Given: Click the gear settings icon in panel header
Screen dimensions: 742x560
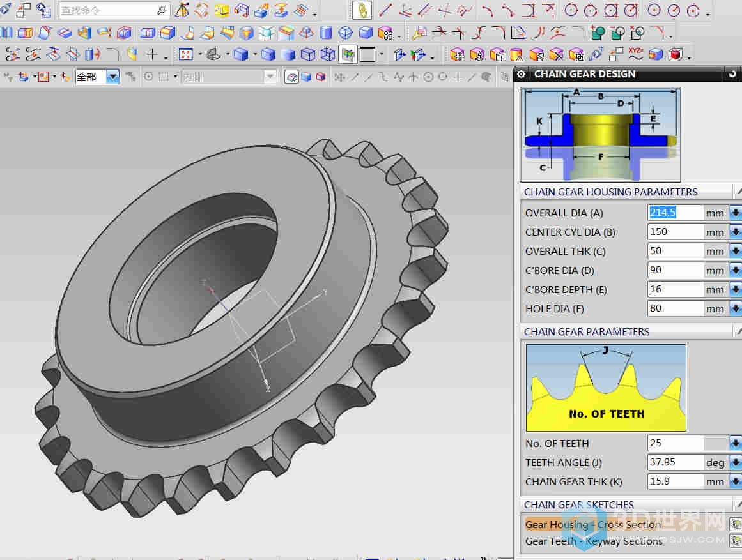Looking at the screenshot, I should coord(522,74).
